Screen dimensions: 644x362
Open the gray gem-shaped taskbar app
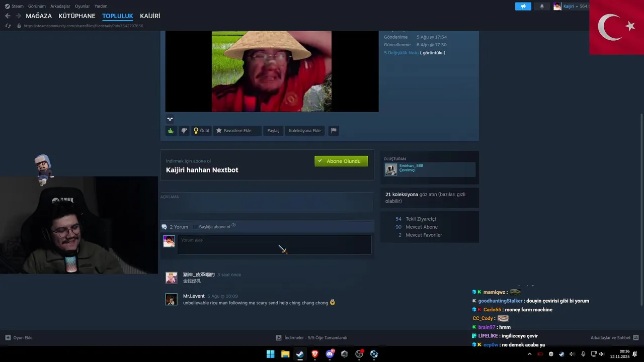(x=344, y=354)
